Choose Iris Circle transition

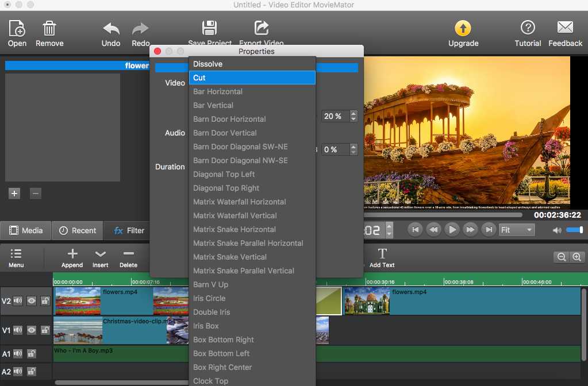252,298
